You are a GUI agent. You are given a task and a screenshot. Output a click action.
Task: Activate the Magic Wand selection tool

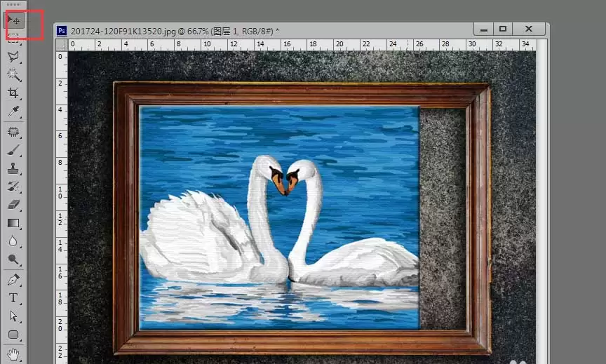pos(13,74)
